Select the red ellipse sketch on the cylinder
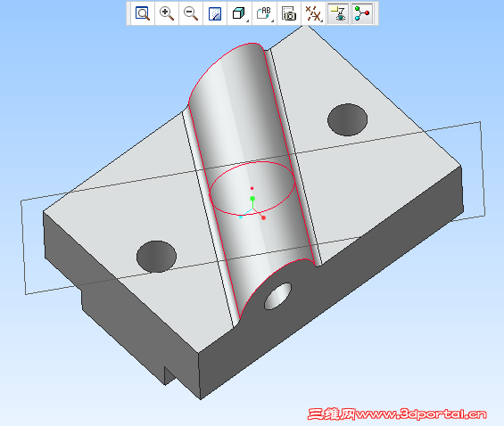Image resolution: width=504 pixels, height=426 pixels. (x=252, y=188)
